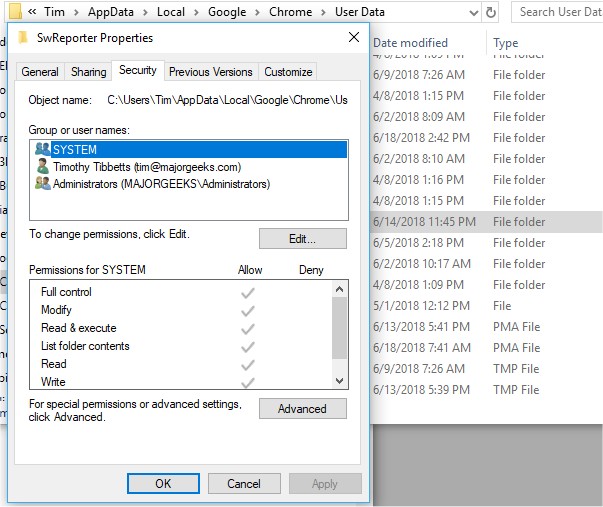Click the SYSTEM group icon
603x507 pixels.
(42, 149)
